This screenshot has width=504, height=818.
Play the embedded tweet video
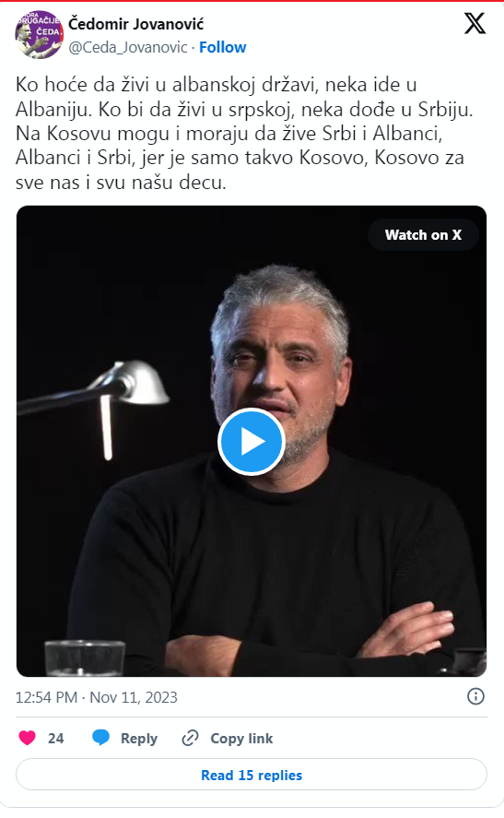(252, 442)
